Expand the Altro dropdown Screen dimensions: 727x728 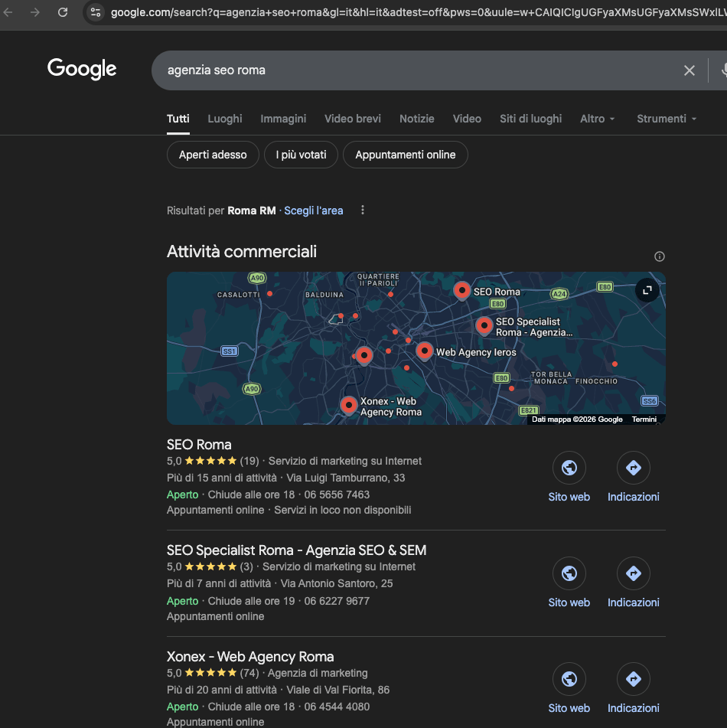click(x=598, y=119)
